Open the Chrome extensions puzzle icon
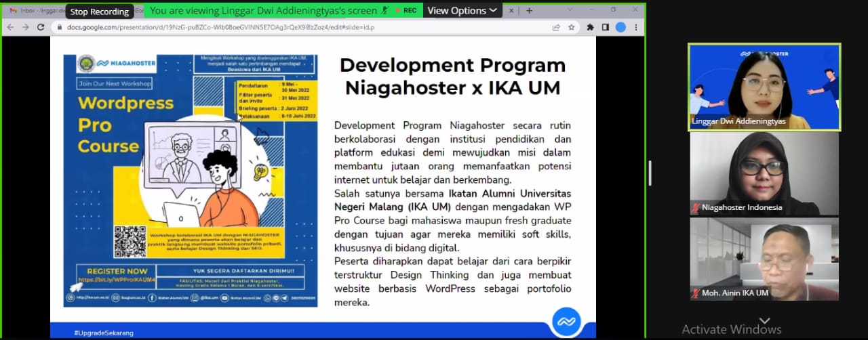 [x=590, y=27]
